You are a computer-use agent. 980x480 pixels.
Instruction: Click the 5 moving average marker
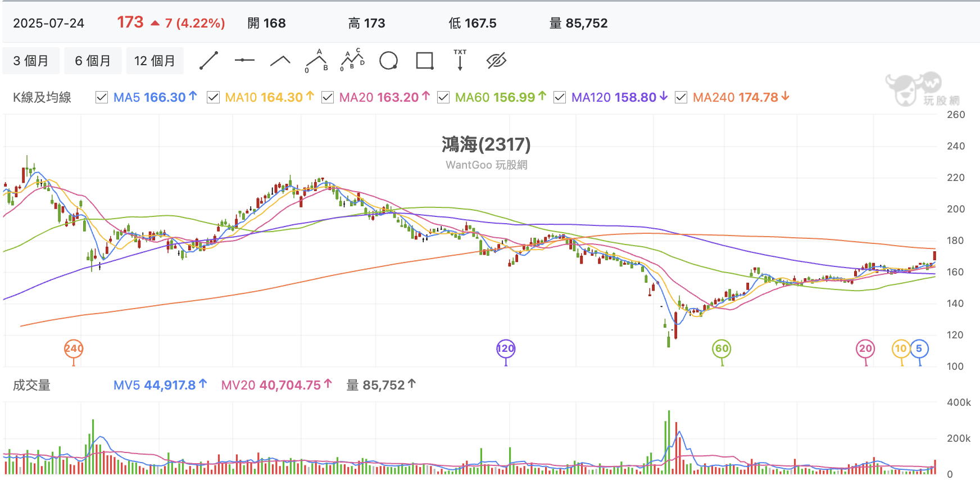919,348
